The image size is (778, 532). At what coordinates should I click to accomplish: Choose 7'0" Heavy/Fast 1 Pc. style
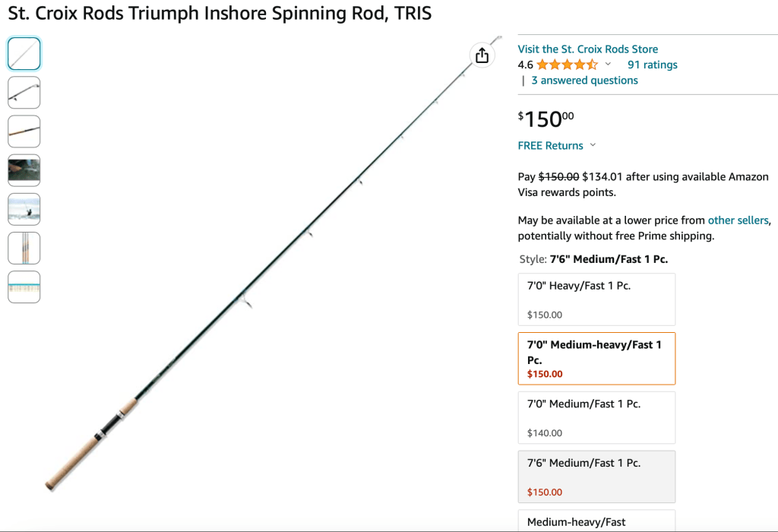click(x=596, y=299)
